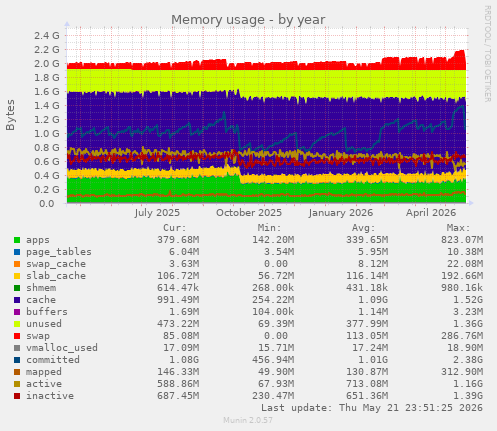
Task: Select the inactive legend label
Action: click(50, 396)
